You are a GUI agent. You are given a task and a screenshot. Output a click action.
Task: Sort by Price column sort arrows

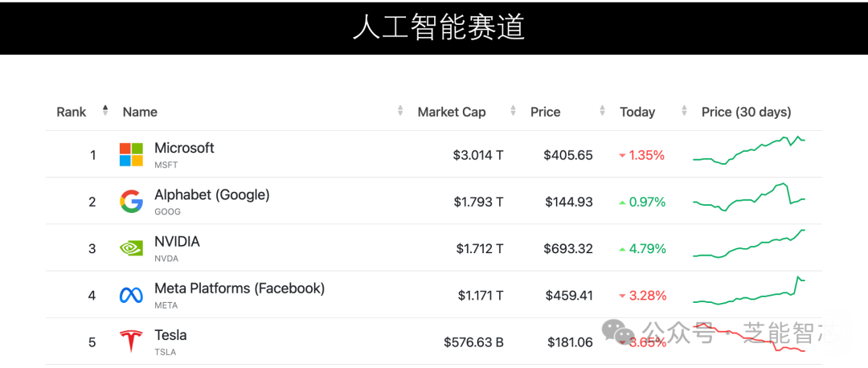coord(602,111)
